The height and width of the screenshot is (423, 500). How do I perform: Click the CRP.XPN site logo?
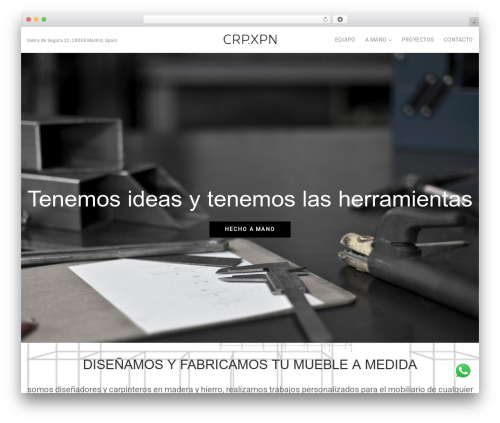click(250, 40)
